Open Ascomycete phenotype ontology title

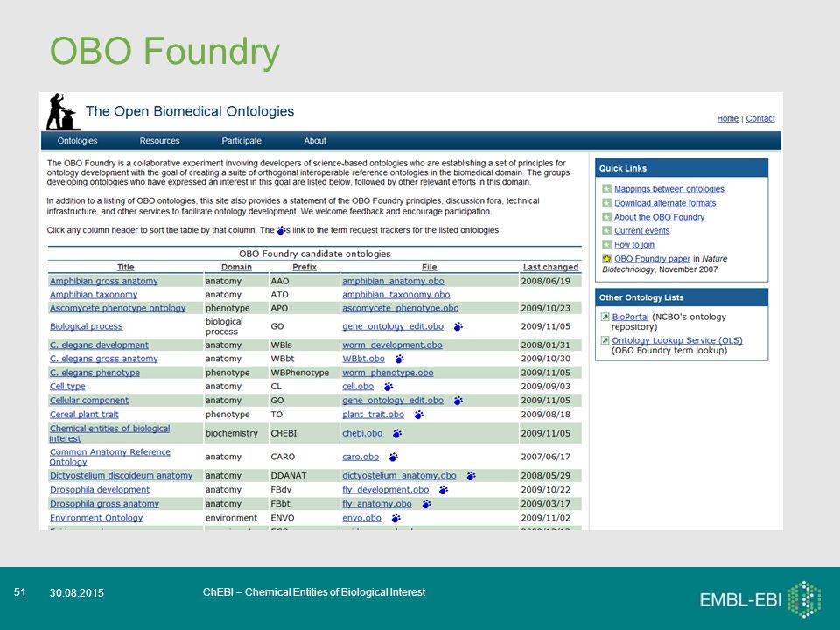(x=117, y=308)
